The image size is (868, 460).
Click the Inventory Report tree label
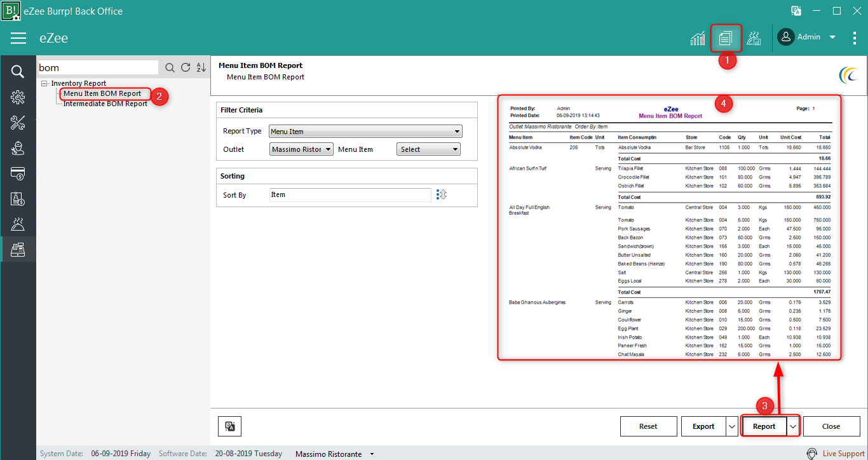[79, 83]
